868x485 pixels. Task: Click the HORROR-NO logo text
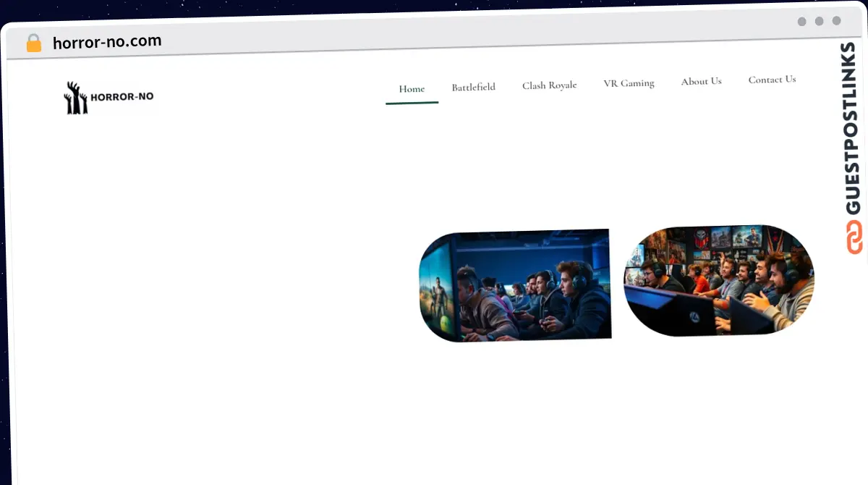[122, 96]
